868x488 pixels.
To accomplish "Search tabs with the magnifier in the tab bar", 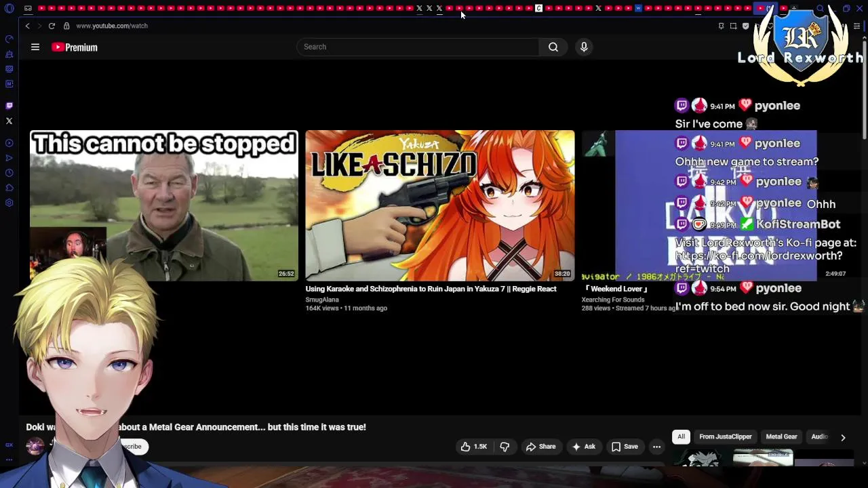I will click(820, 9).
